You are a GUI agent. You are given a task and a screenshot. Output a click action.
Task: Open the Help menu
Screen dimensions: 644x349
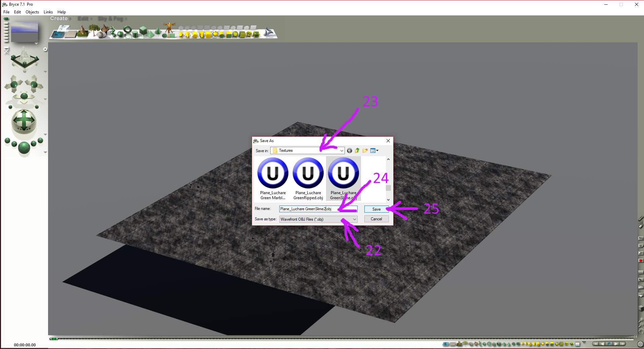[x=62, y=12]
